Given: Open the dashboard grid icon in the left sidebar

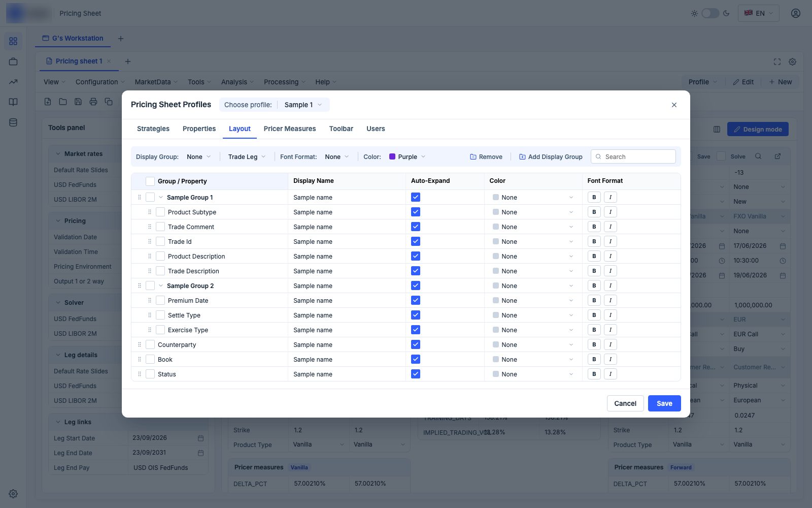Looking at the screenshot, I should pyautogui.click(x=13, y=41).
